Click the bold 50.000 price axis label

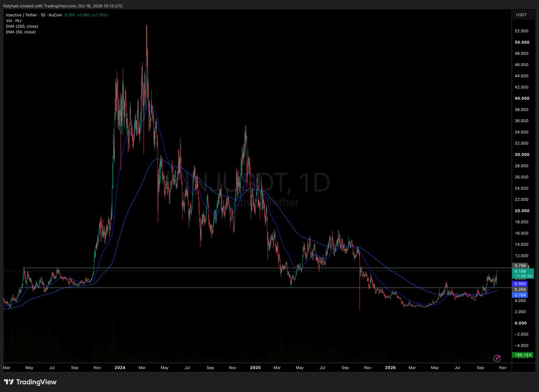pyautogui.click(x=521, y=42)
